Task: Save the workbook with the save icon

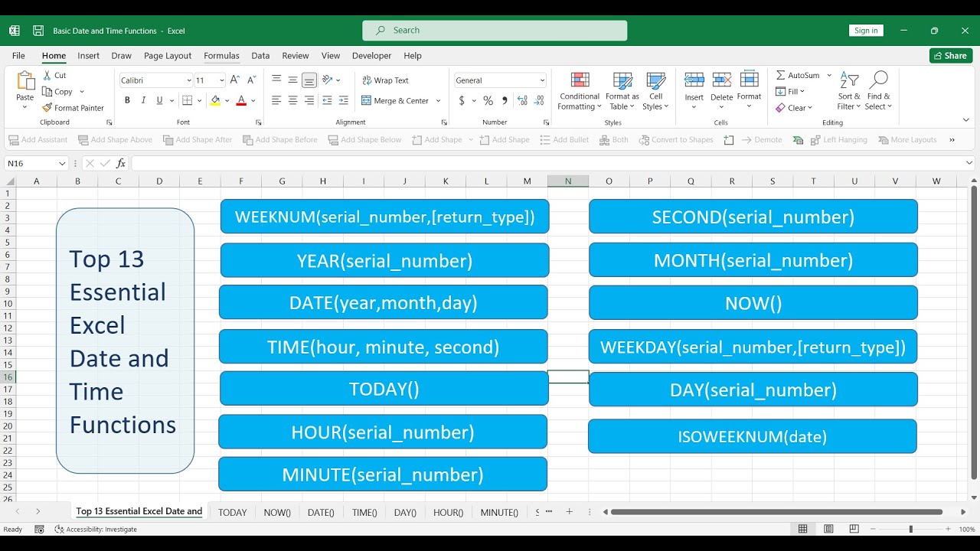Action: click(x=38, y=31)
